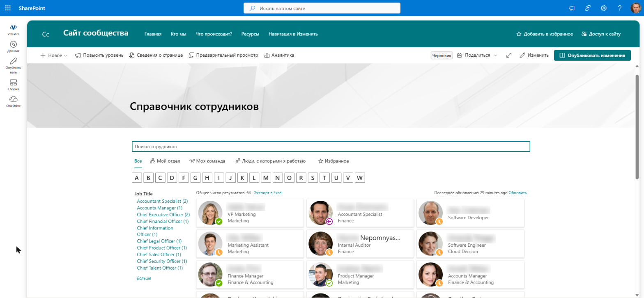Switch to the 'Избранное' tab

(333, 161)
